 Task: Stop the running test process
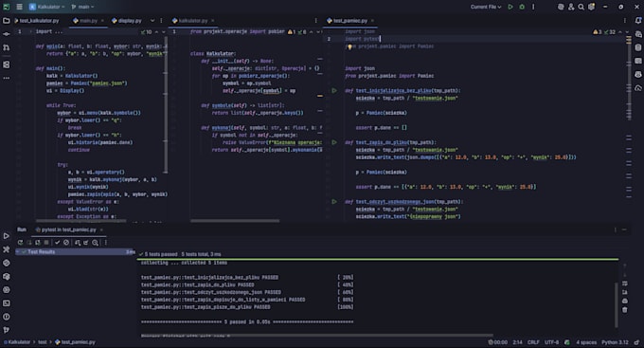(46, 243)
